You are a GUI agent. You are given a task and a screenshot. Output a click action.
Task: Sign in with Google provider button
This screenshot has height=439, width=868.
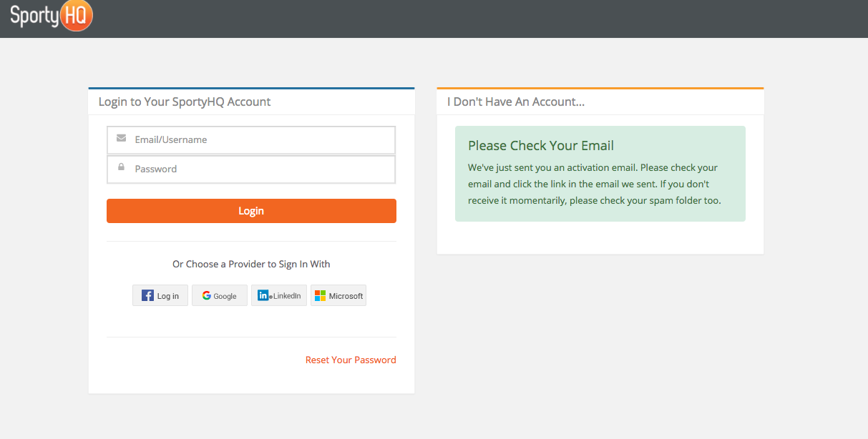coord(220,295)
